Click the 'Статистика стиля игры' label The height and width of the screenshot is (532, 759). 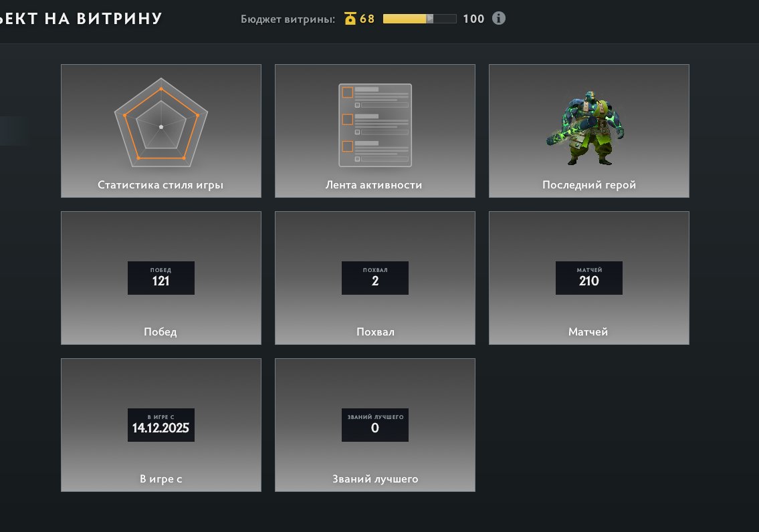coord(160,185)
